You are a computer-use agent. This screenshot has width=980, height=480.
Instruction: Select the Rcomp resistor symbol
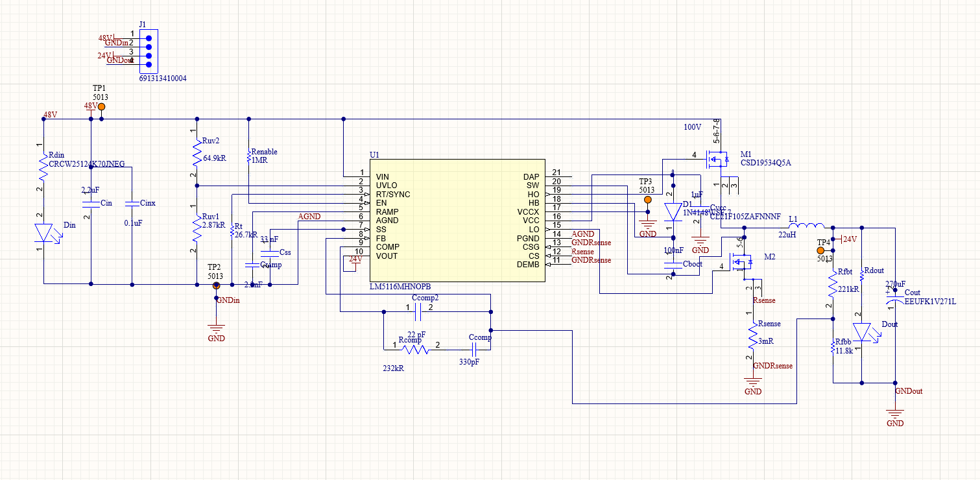pos(416,350)
